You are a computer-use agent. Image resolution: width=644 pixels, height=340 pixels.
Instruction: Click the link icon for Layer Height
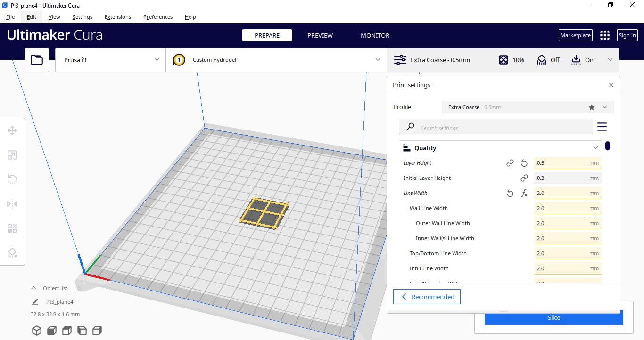tap(510, 163)
